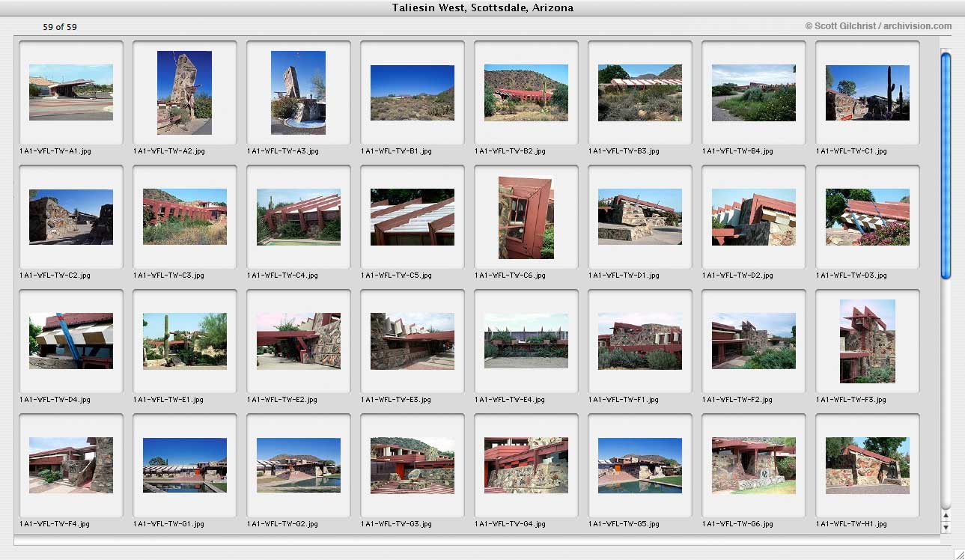The width and height of the screenshot is (965, 560).
Task: Click the blue vertical scrollbar thumb
Action: pos(946,165)
